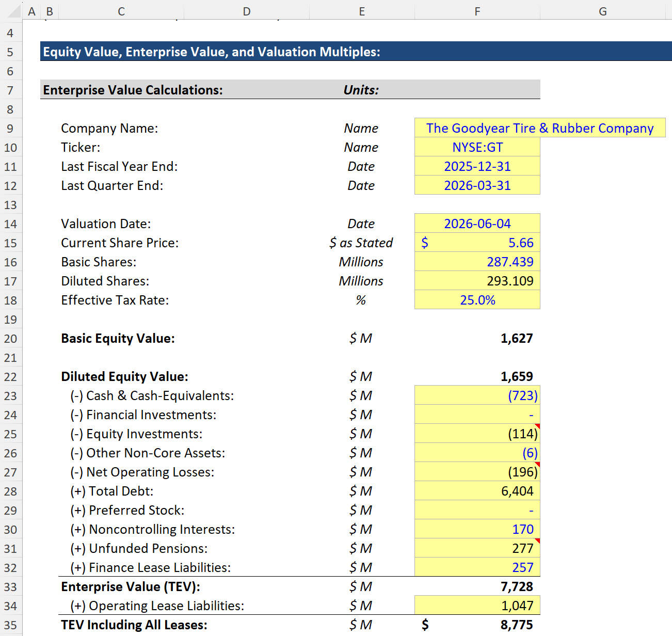The image size is (672, 636).
Task: Select fiscal year end cell 2025-12-31
Action: pos(477,166)
